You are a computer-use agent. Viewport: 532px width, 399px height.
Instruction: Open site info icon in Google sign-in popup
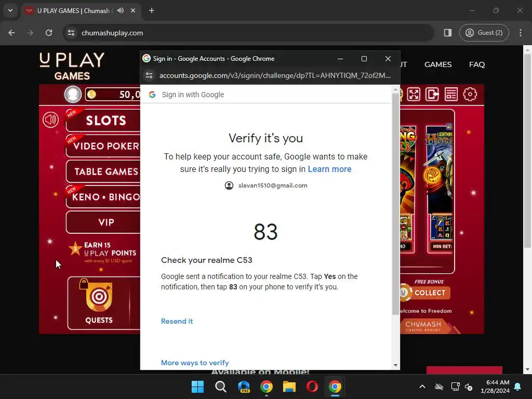[x=149, y=75]
